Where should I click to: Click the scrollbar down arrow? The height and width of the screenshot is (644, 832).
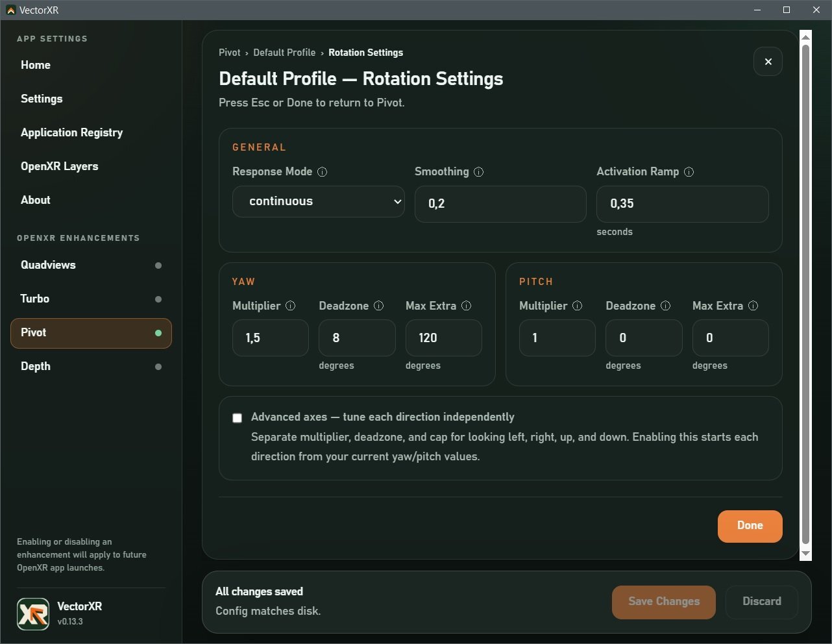point(805,554)
